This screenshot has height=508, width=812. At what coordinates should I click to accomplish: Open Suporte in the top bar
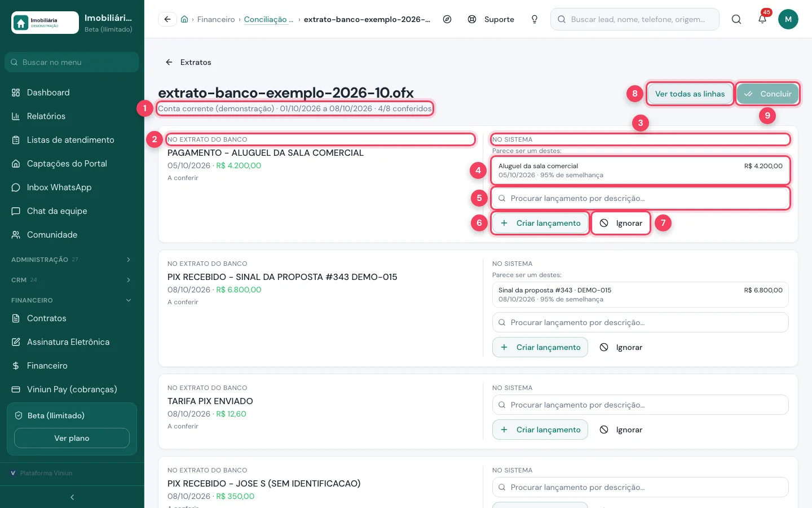491,19
